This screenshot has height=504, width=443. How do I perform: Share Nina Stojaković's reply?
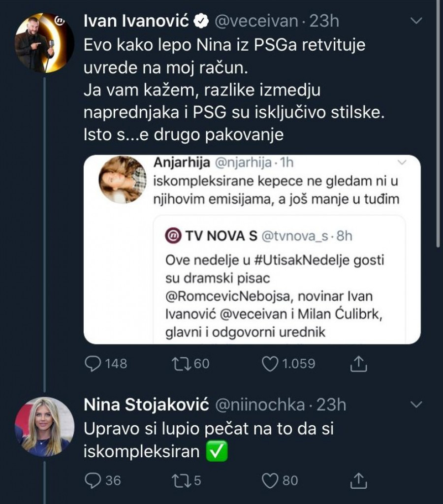click(x=359, y=480)
